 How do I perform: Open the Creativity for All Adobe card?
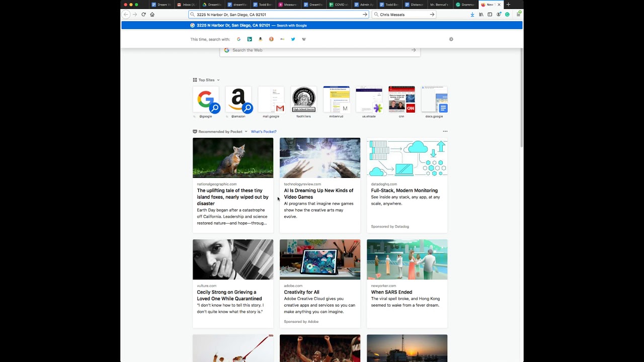pos(320,284)
